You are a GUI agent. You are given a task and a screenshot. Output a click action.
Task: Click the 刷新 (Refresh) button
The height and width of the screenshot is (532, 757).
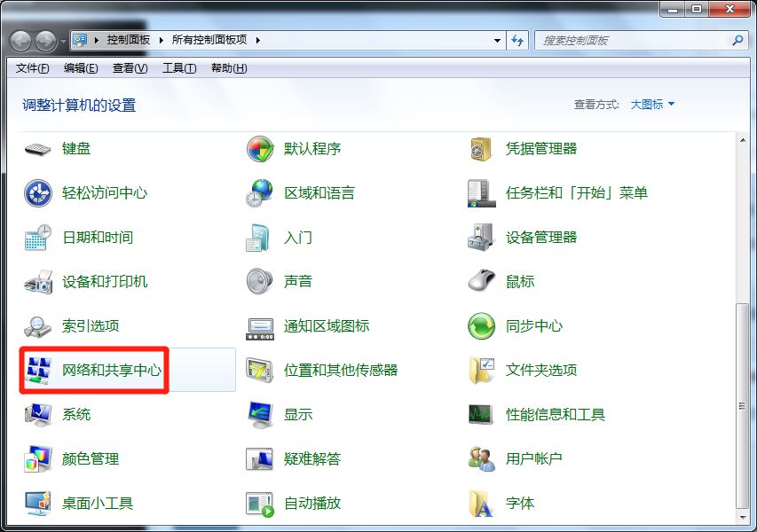[517, 39]
